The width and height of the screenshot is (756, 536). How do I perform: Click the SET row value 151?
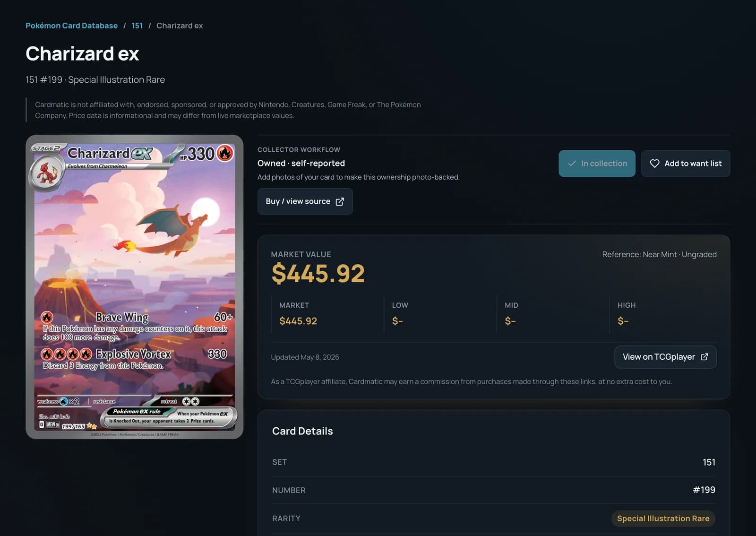point(709,462)
